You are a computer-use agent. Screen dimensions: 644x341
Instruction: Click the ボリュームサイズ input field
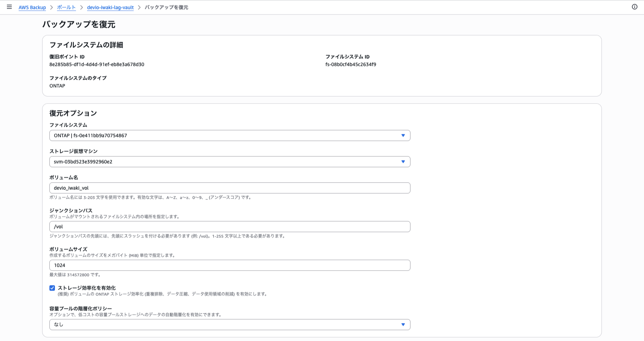coord(230,265)
